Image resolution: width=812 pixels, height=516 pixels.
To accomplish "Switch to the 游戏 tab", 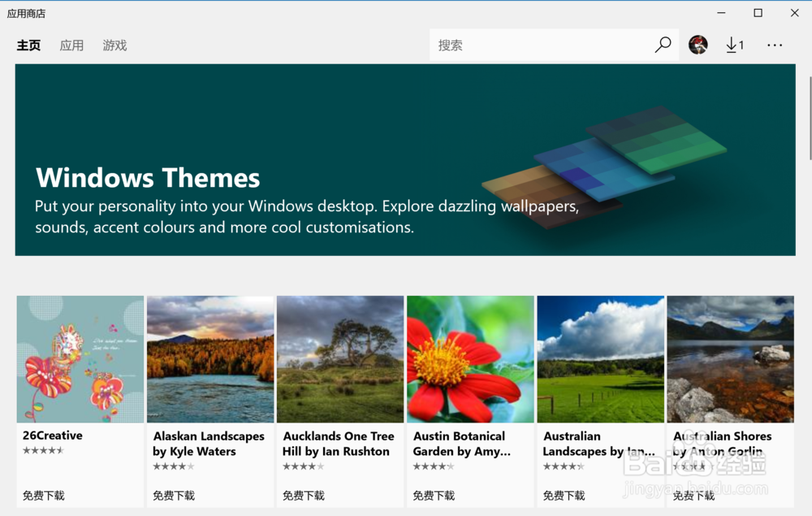I will tap(114, 46).
